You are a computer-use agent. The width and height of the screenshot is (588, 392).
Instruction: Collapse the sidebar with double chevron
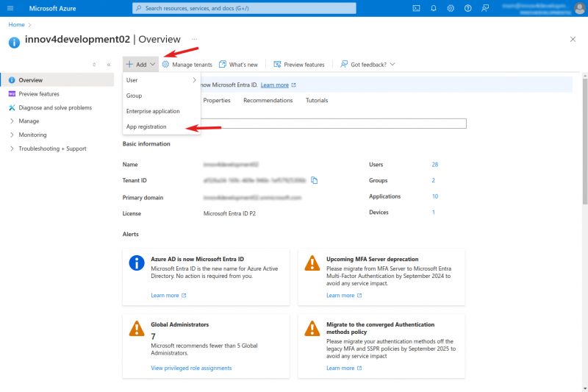pos(109,65)
